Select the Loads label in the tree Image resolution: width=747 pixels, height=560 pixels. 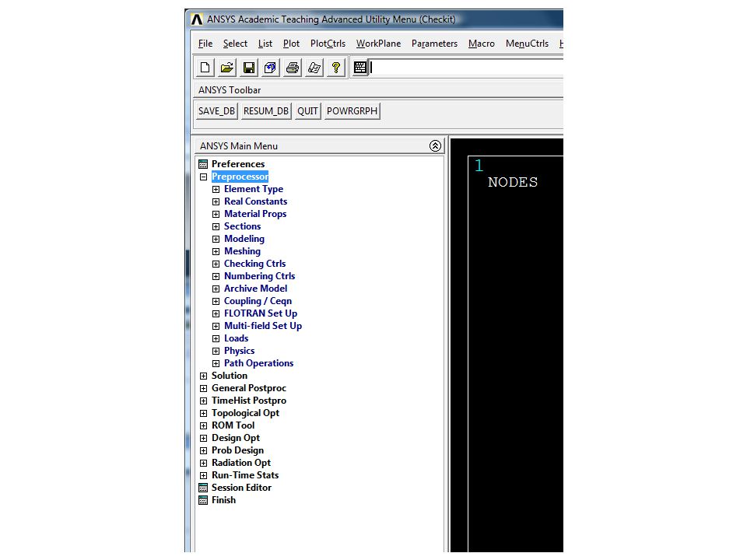click(x=237, y=338)
